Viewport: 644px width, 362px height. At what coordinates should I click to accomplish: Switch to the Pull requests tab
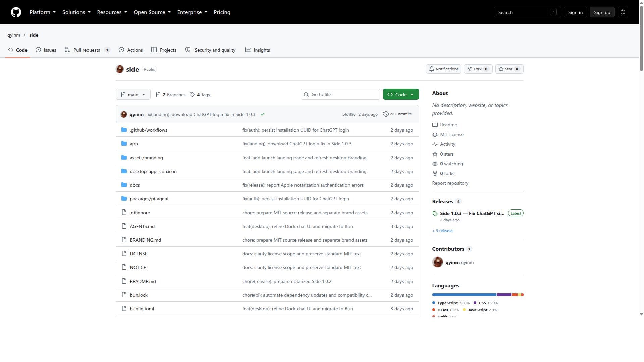(88, 50)
